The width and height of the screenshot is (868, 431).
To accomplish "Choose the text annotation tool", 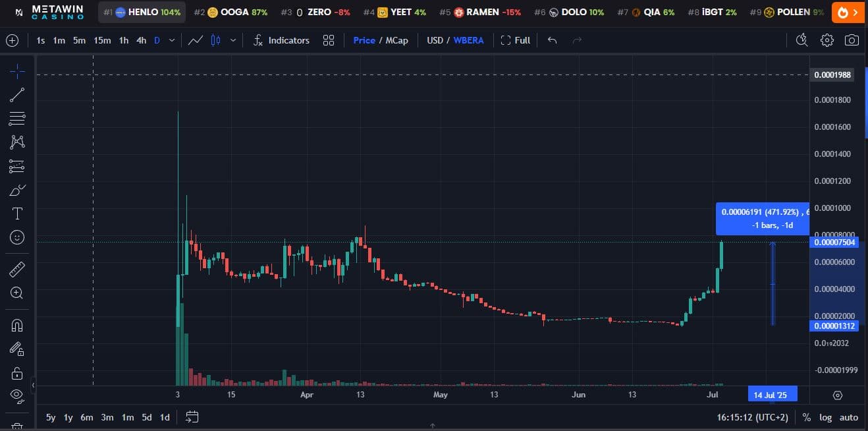I will 17,214.
